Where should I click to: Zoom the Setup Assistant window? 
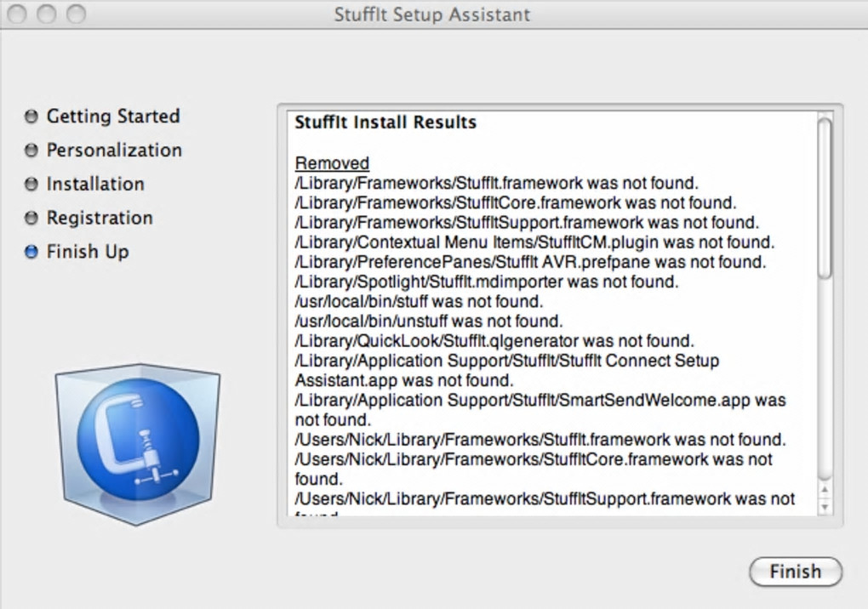[x=76, y=14]
